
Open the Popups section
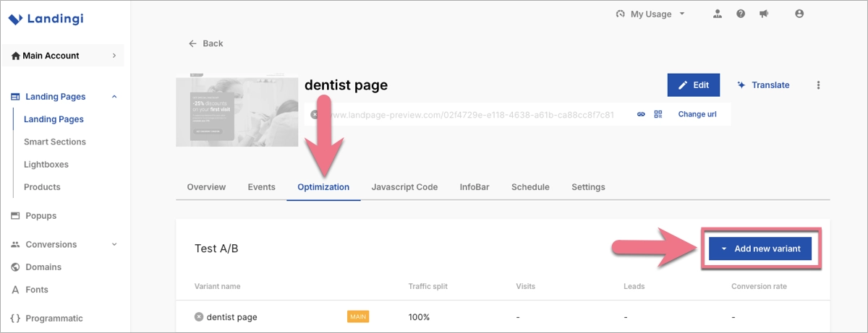41,215
